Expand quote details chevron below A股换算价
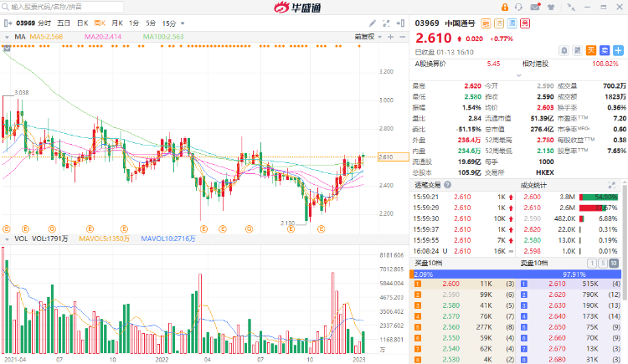 point(518,75)
